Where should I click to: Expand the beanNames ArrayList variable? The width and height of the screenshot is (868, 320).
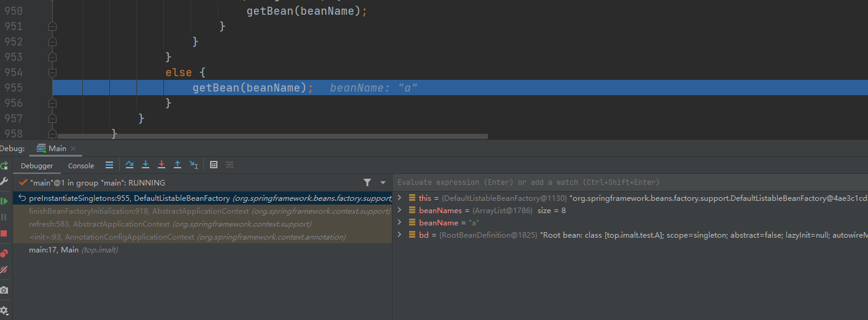tap(399, 210)
